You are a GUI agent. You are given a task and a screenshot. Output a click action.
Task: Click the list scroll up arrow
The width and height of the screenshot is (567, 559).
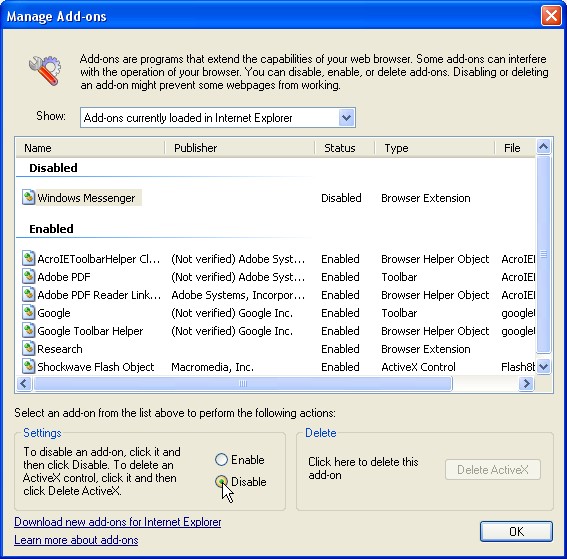(543, 147)
